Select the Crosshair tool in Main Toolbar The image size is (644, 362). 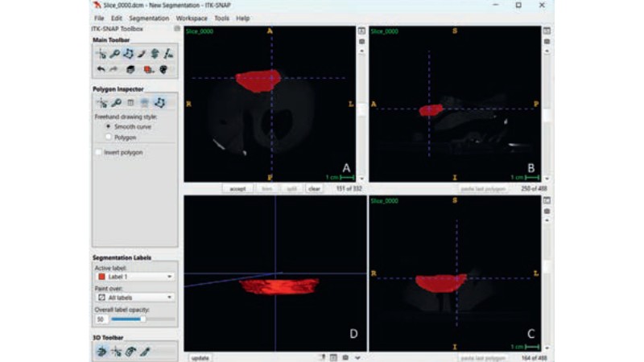101,54
